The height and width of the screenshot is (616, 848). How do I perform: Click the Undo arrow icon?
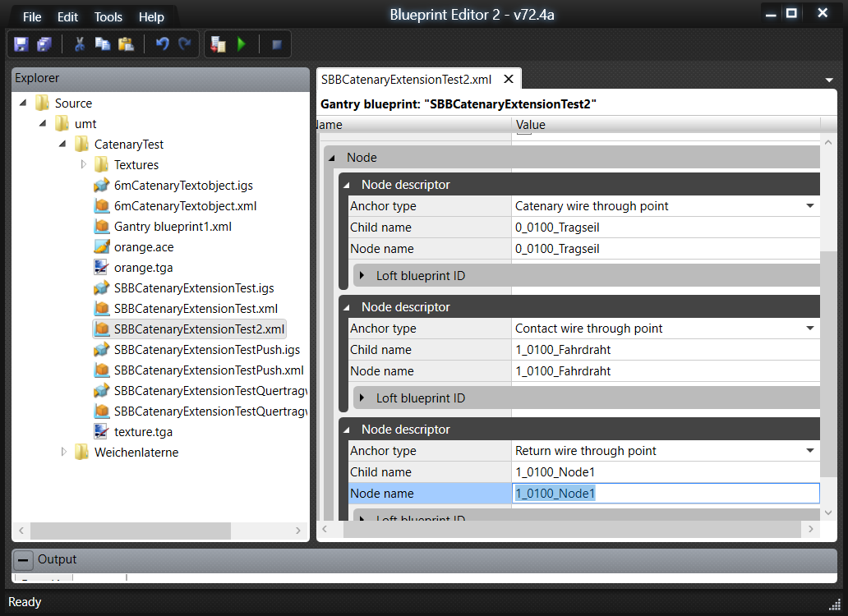tap(162, 44)
